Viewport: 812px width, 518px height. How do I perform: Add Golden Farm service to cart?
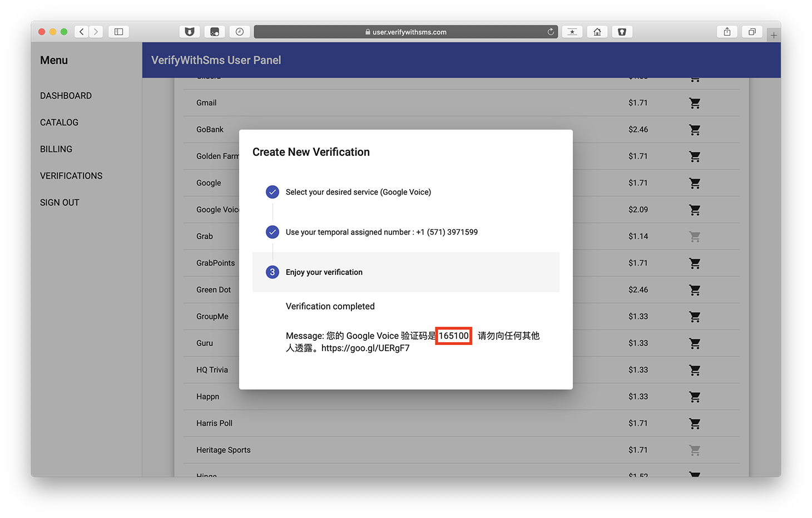695,156
